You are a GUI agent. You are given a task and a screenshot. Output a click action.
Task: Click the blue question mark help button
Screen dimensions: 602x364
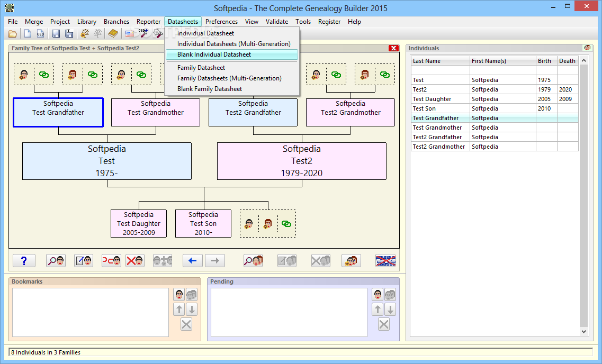tap(24, 261)
